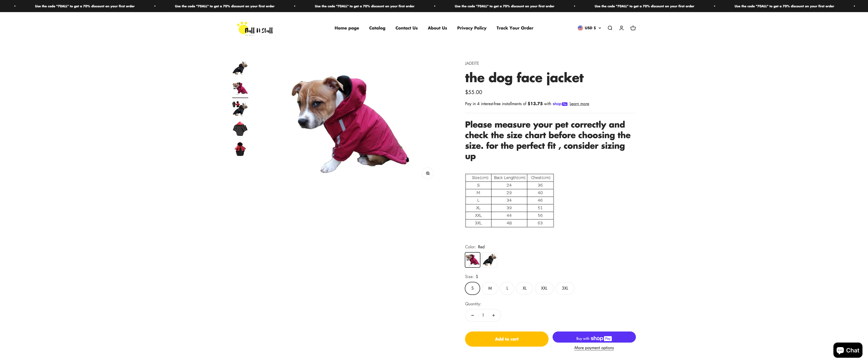The width and height of the screenshot is (868, 363).
Task: Open the search icon in header
Action: coord(610,28)
